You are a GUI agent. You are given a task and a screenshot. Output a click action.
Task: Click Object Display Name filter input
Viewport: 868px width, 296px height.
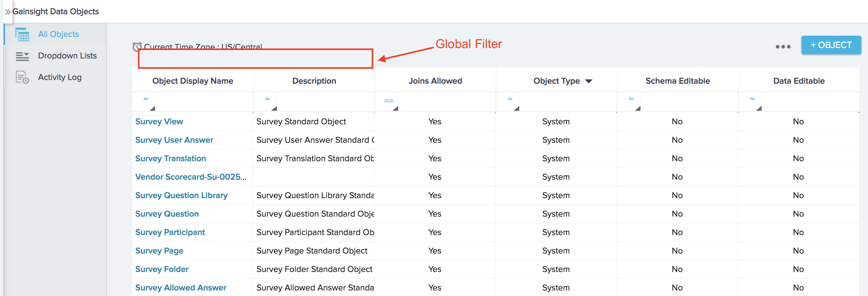point(204,102)
